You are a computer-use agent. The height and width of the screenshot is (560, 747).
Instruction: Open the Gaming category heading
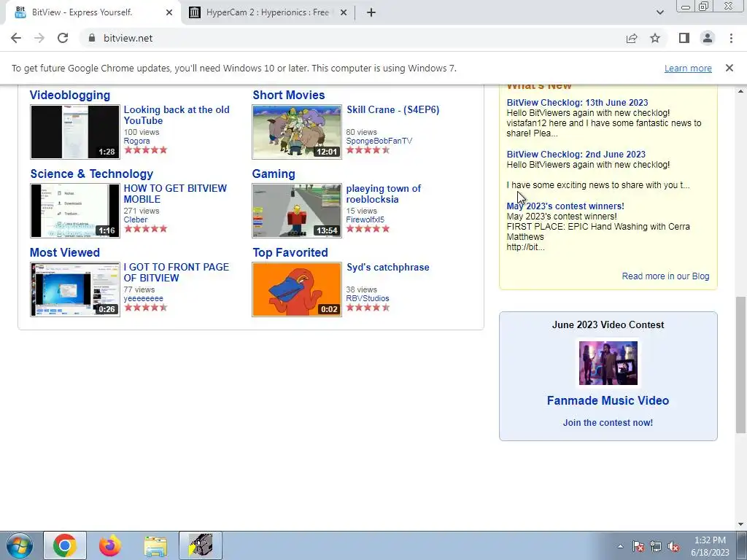coord(274,174)
